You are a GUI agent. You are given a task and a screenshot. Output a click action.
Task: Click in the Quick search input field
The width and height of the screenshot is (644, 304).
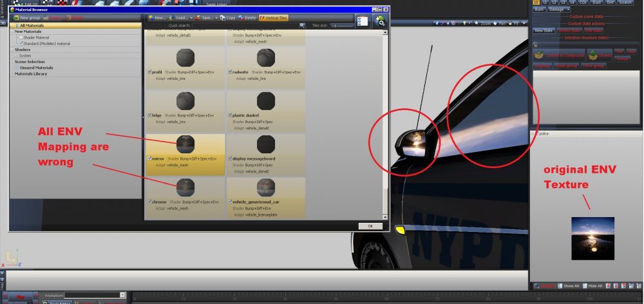point(246,26)
